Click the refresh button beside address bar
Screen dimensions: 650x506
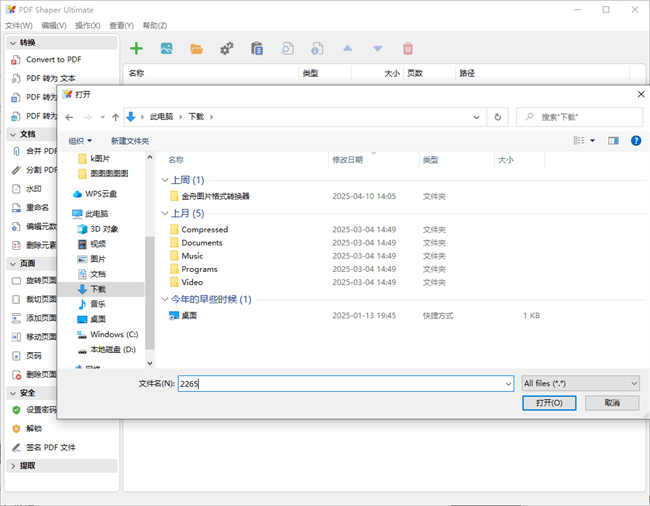click(x=498, y=117)
